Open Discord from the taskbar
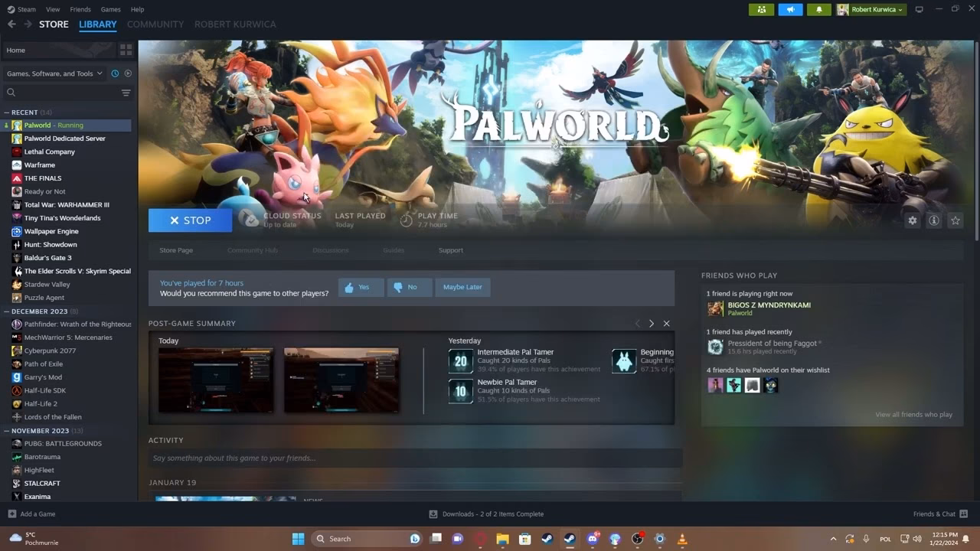The width and height of the screenshot is (980, 551). click(593, 539)
